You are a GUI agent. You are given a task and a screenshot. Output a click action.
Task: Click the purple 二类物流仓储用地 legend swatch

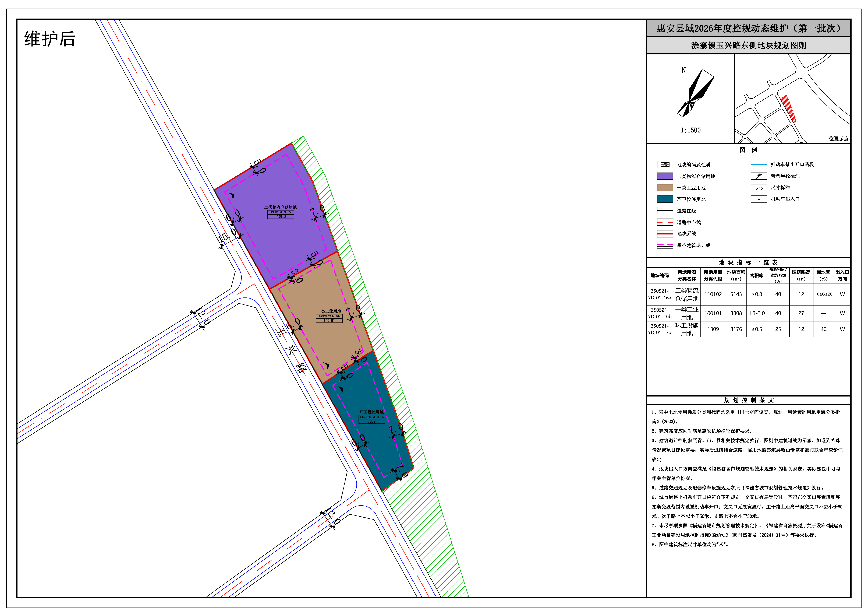point(665,176)
